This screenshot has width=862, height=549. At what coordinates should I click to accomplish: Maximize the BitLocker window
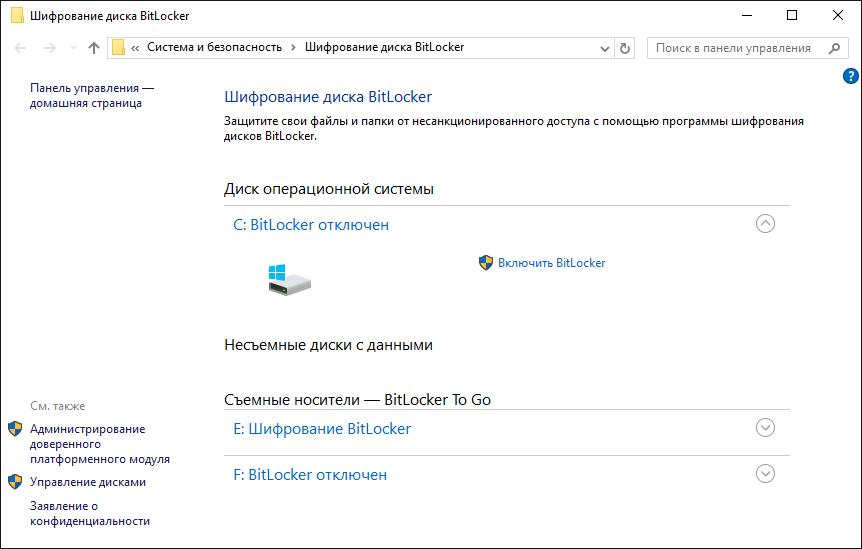792,15
